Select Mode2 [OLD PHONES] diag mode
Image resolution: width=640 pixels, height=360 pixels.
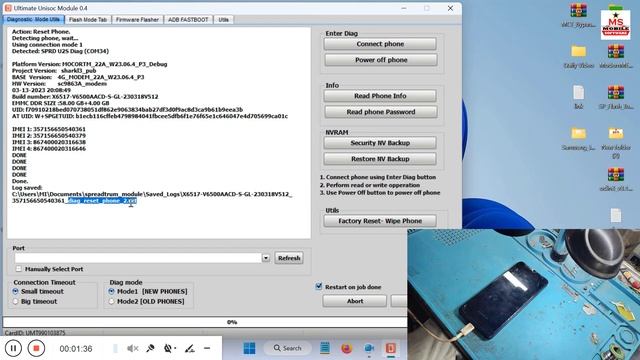pos(111,302)
